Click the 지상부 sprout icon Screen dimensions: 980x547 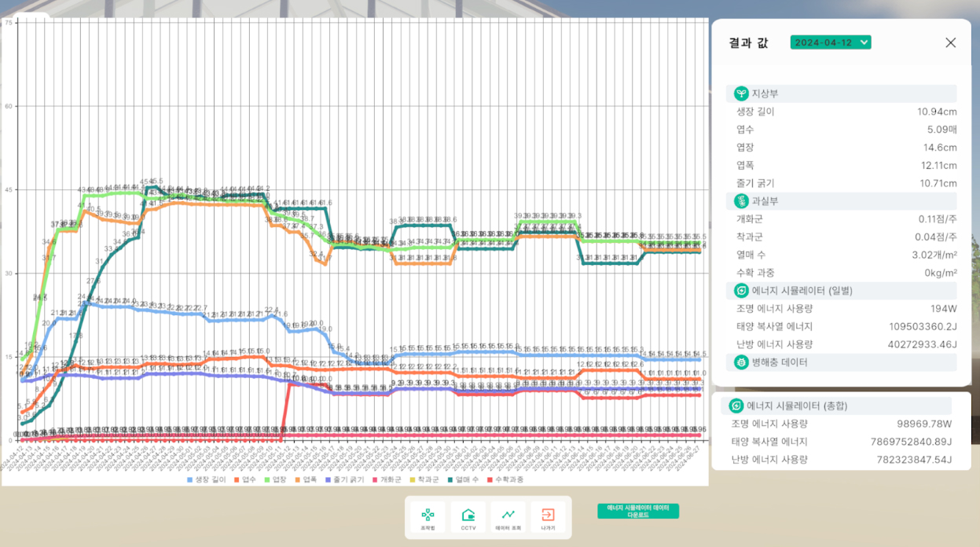741,94
